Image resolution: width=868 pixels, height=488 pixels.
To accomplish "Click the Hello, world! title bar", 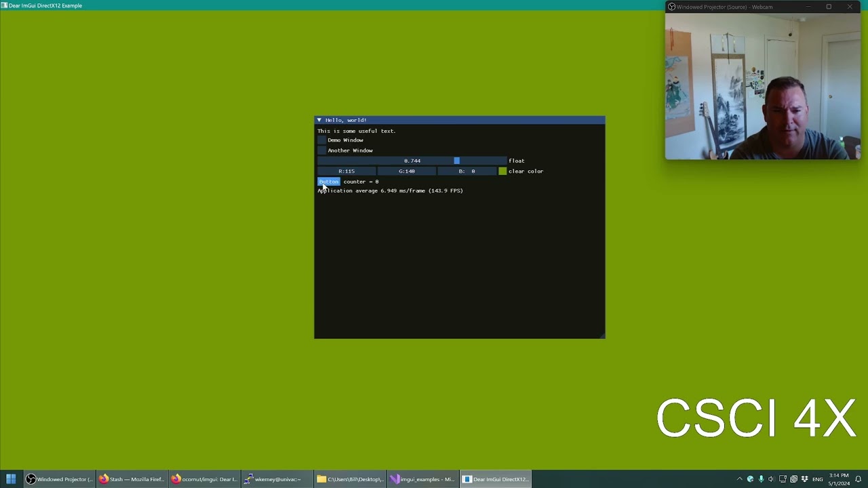I will coord(460,120).
